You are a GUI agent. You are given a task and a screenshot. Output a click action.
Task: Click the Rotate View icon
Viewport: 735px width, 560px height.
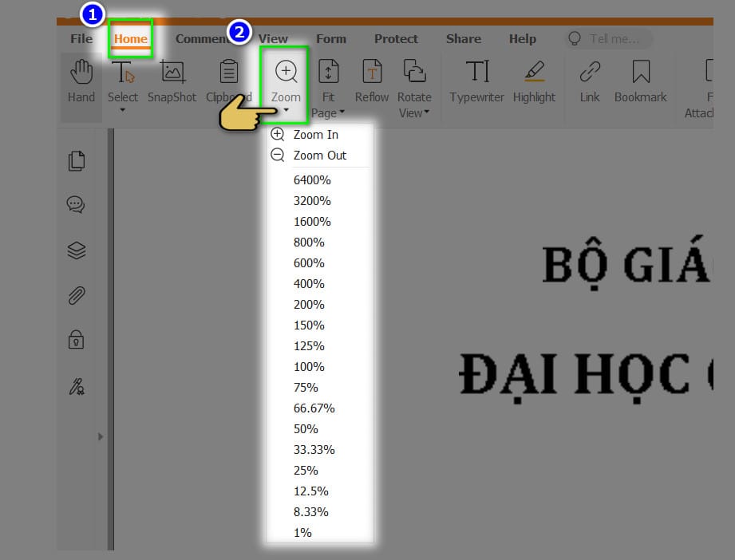click(414, 72)
